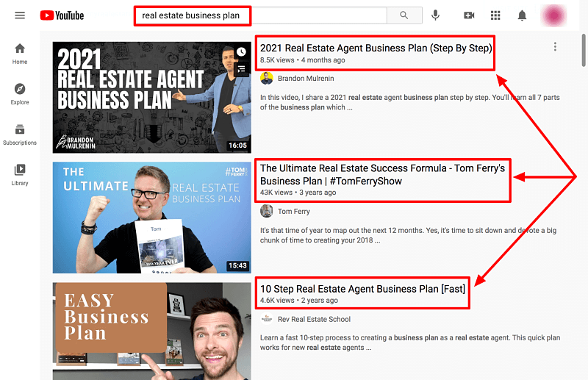The width and height of the screenshot is (588, 380).
Task: Click the description beginning 'In this video, I share'
Action: 409,102
